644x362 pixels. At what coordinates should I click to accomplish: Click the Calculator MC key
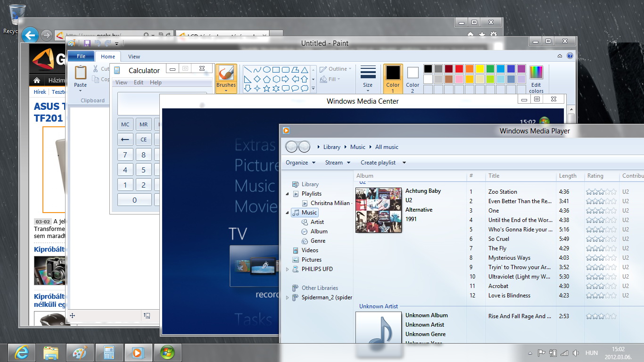pos(125,124)
